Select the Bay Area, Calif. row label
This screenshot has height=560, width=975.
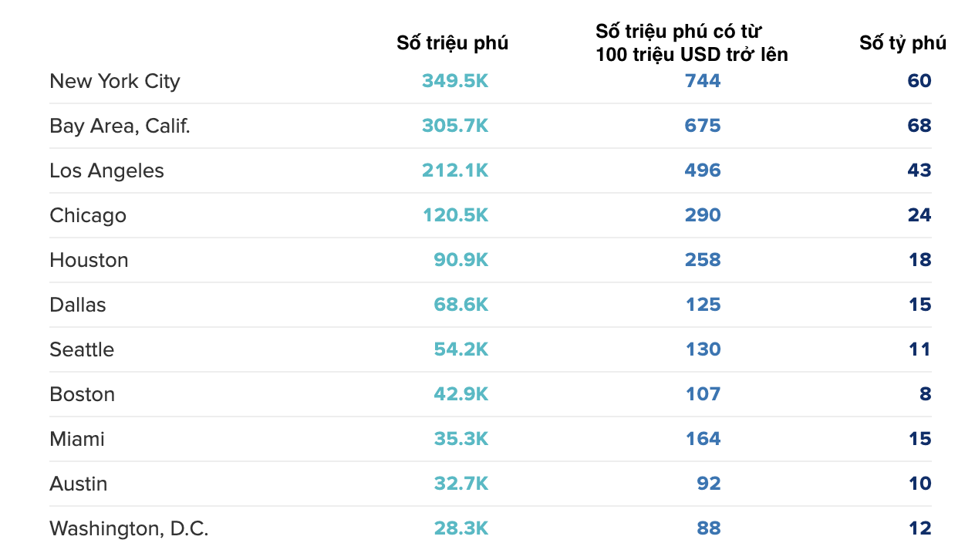(x=120, y=126)
